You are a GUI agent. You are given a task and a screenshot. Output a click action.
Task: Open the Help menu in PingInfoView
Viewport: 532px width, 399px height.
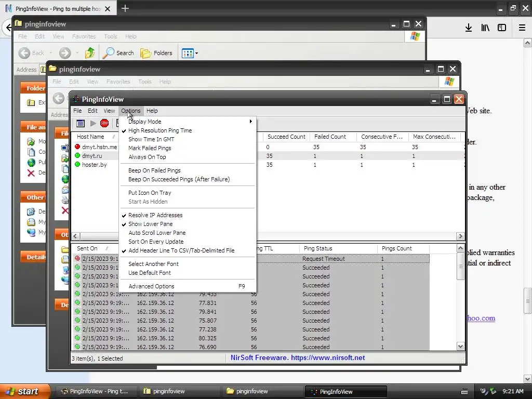click(x=152, y=111)
